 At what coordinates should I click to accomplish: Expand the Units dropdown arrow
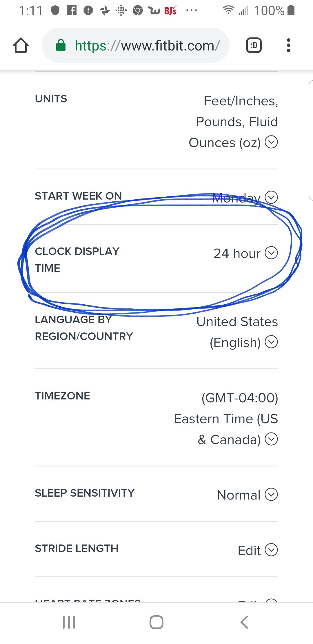coord(271,142)
